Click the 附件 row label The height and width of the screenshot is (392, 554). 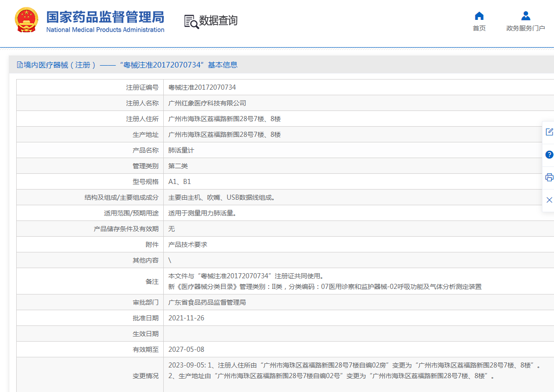152,245
